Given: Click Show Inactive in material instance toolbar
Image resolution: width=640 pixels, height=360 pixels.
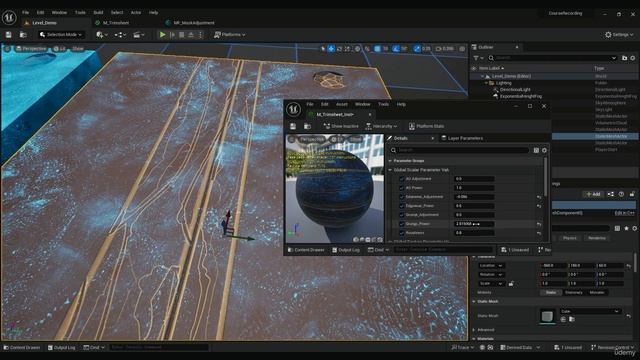Looking at the screenshot, I should (341, 126).
